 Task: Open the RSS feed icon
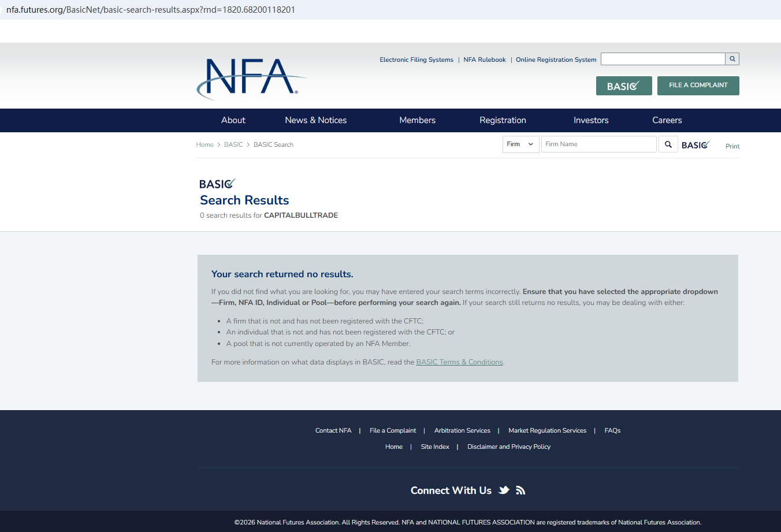click(x=520, y=490)
